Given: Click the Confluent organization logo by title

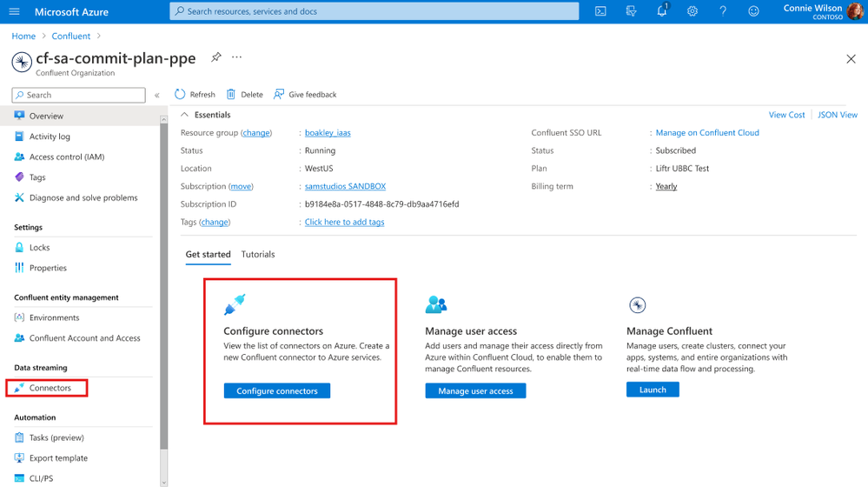Looking at the screenshot, I should pos(22,62).
